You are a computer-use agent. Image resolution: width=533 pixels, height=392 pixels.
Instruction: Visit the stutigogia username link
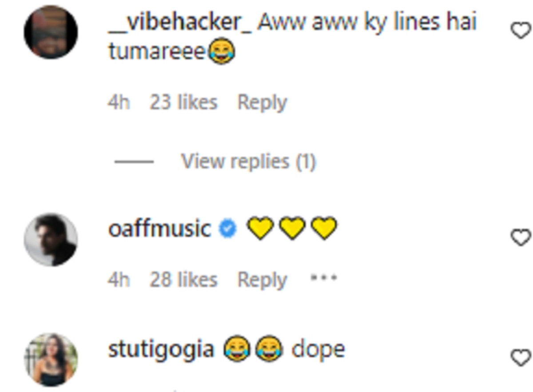click(x=161, y=349)
